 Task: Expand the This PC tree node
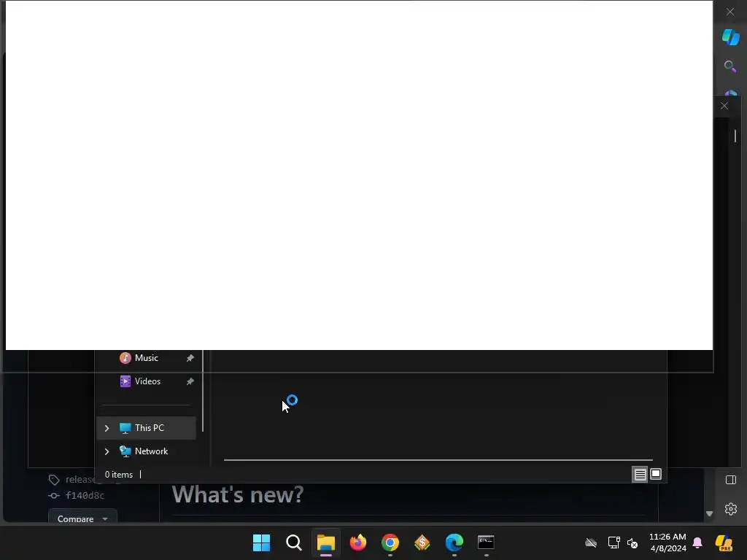coord(107,428)
